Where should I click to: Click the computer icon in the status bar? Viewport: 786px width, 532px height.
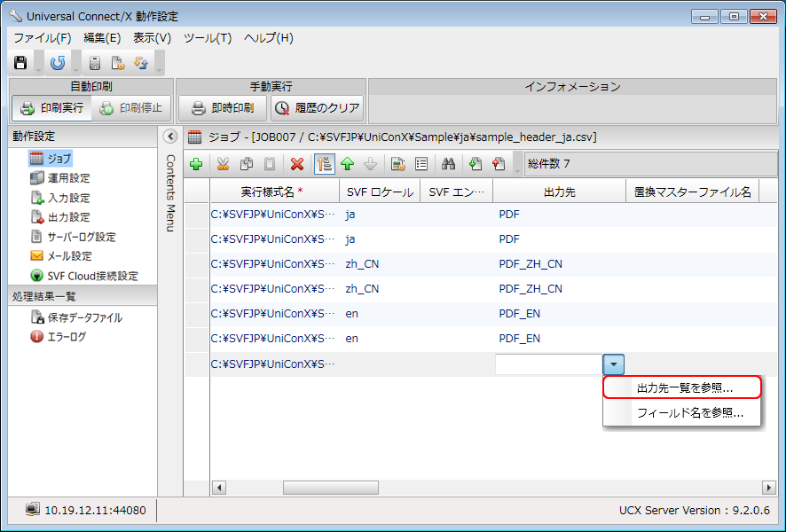(x=33, y=510)
